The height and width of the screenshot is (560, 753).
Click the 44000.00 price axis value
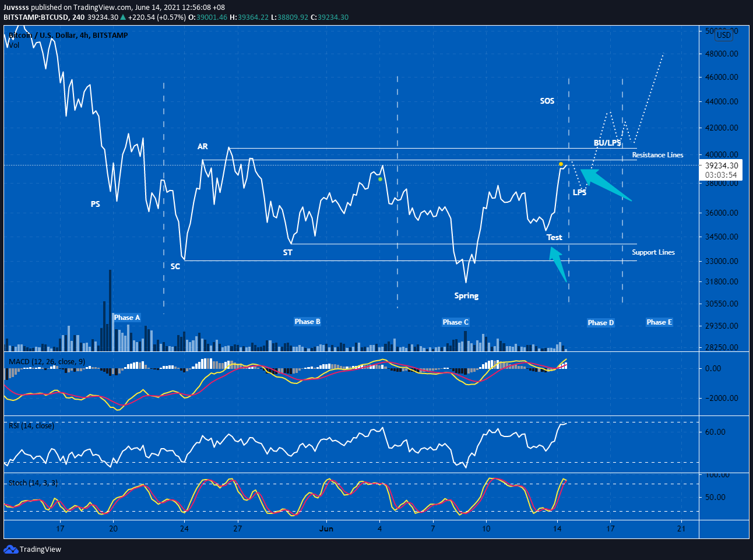(x=722, y=101)
